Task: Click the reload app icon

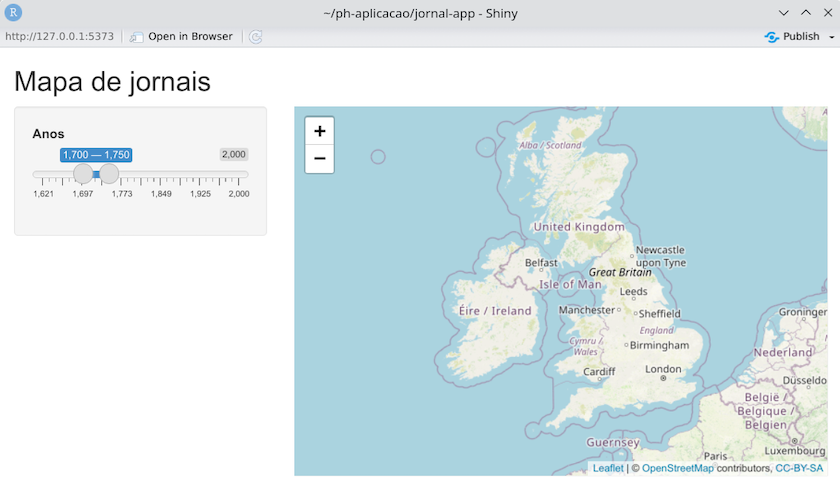Action: pos(255,37)
